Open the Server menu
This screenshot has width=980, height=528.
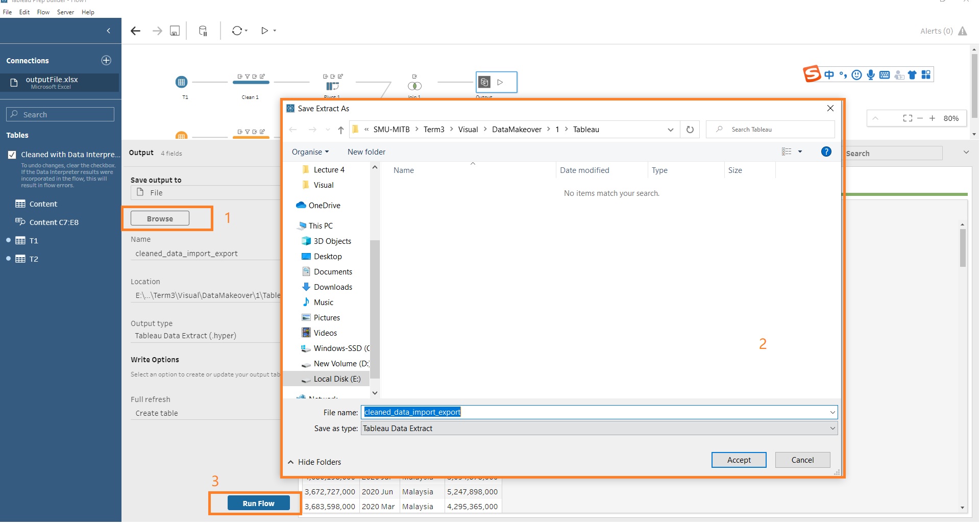pos(65,12)
